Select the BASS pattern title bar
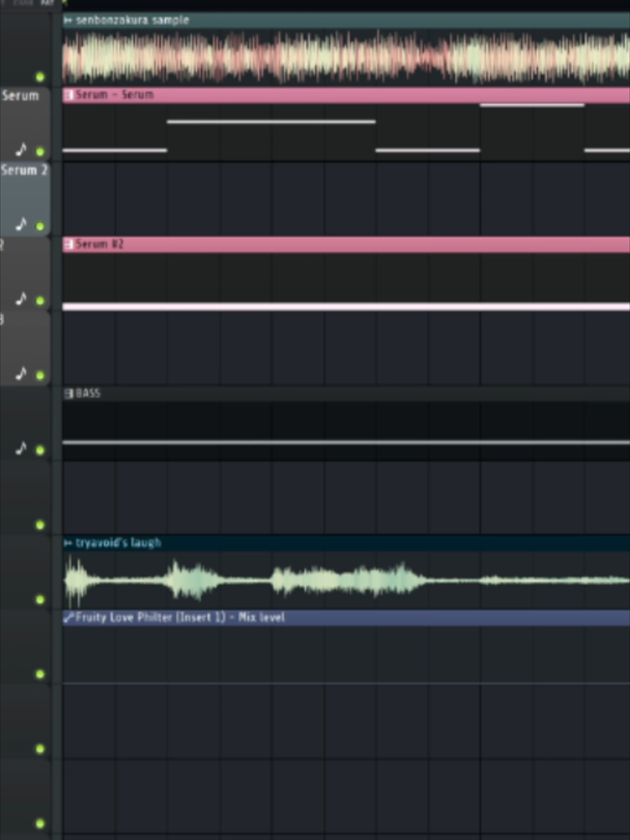This screenshot has height=840, width=630. point(346,393)
